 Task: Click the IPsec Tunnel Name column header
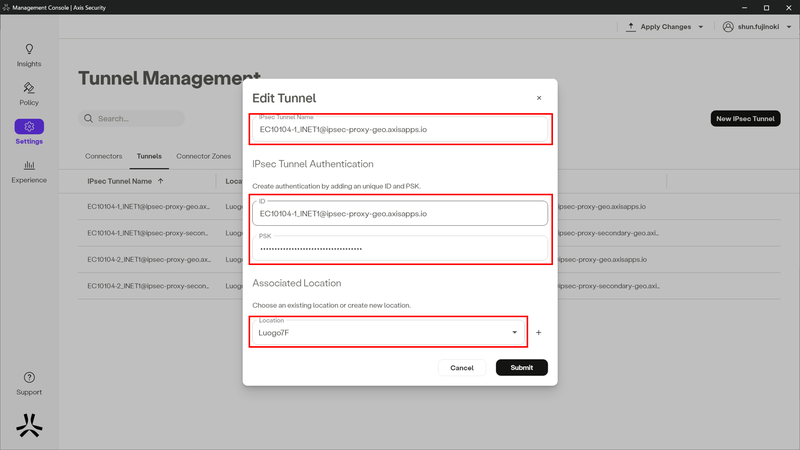pyautogui.click(x=119, y=181)
